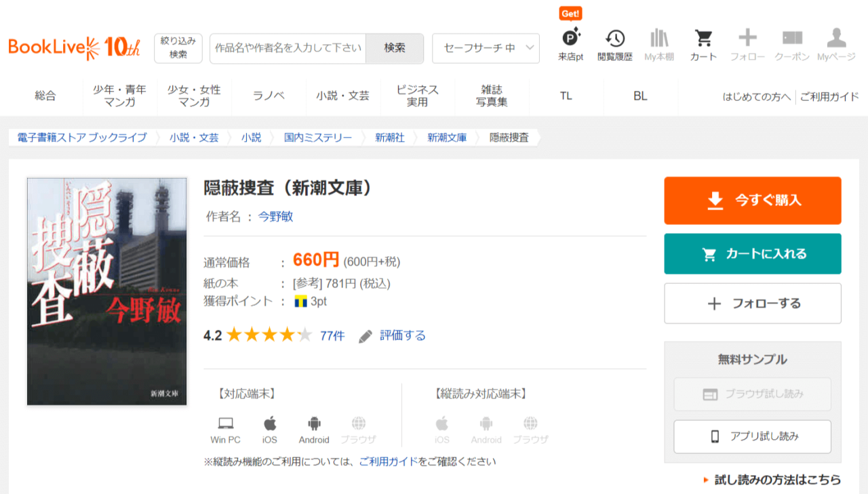Image resolution: width=868 pixels, height=494 pixels.
Task: Click the pencil 評価する rating icon
Action: pos(366,336)
